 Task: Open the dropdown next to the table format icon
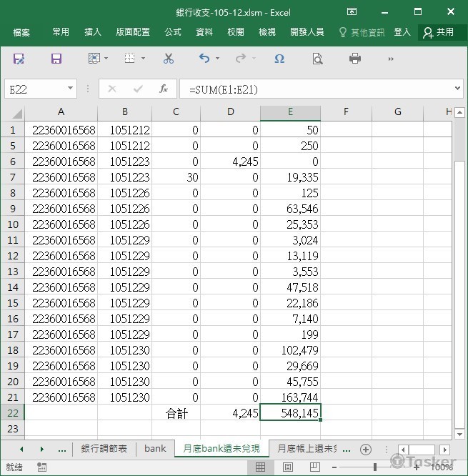pos(106,58)
